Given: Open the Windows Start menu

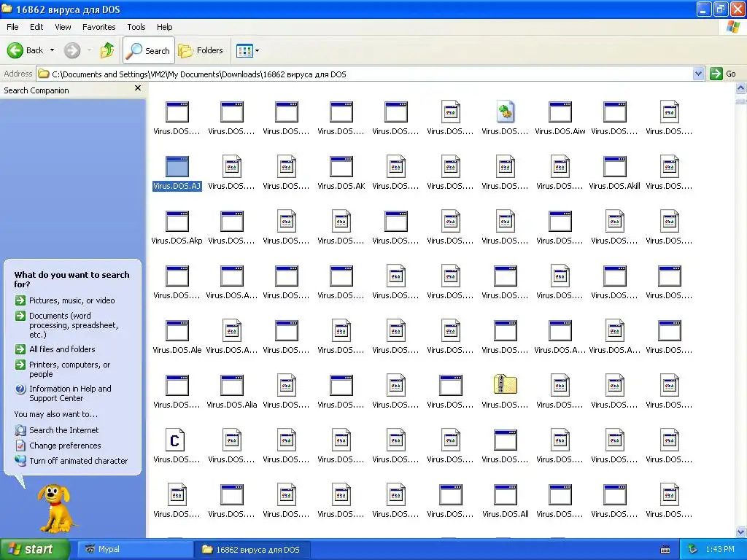Looking at the screenshot, I should (35, 549).
